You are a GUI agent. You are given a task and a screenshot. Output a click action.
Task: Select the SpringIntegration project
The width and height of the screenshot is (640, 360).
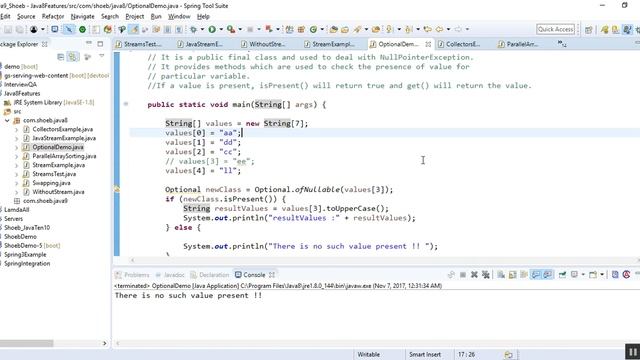pos(27,264)
